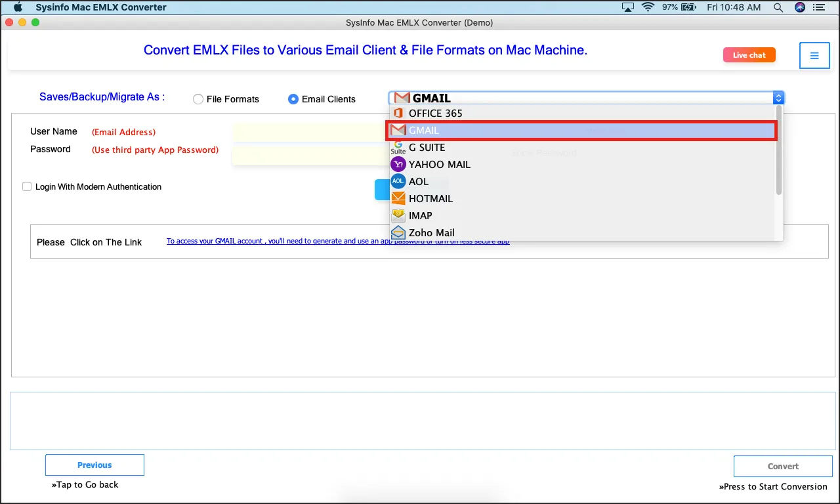Open Spotlight search from the menu bar

click(778, 7)
